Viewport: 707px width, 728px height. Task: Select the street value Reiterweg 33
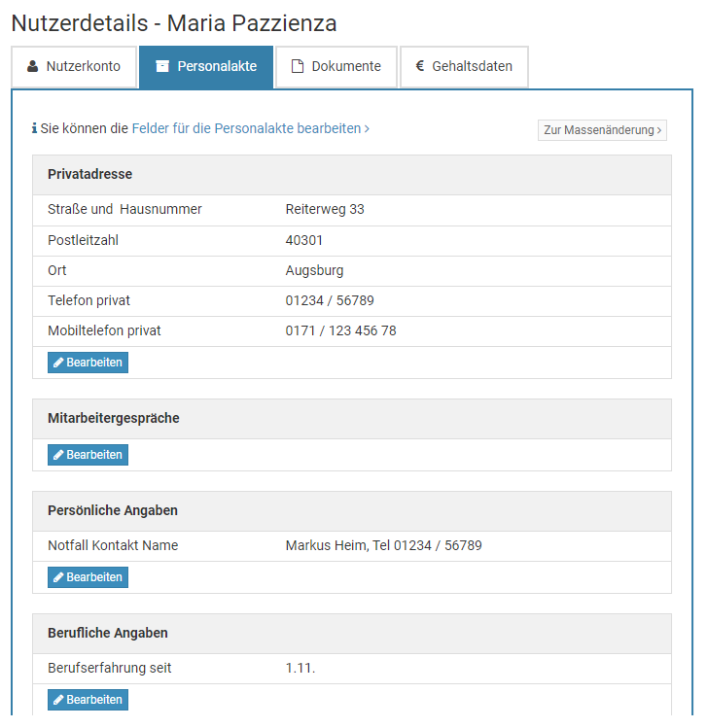click(325, 210)
